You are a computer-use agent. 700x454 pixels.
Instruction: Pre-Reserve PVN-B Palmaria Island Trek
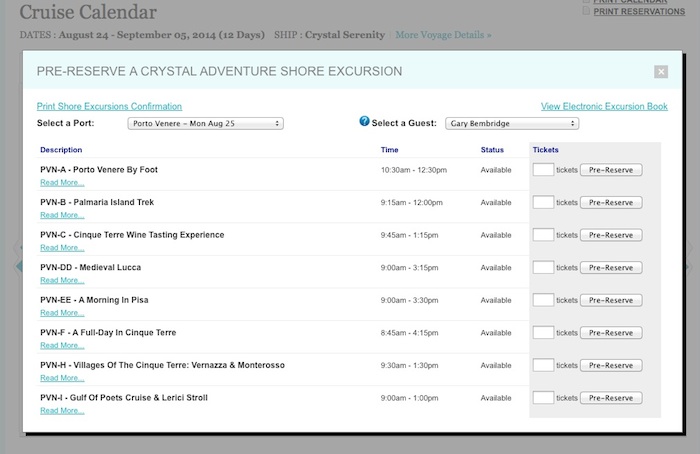pyautogui.click(x=611, y=202)
